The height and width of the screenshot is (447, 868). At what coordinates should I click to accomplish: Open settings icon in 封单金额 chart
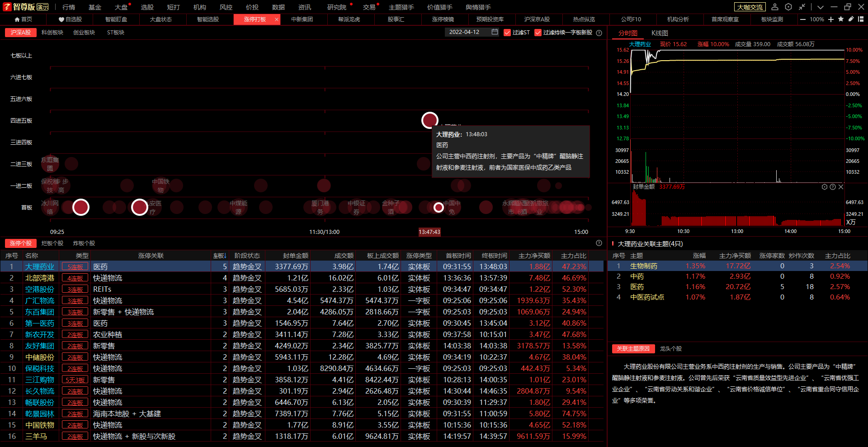(825, 187)
